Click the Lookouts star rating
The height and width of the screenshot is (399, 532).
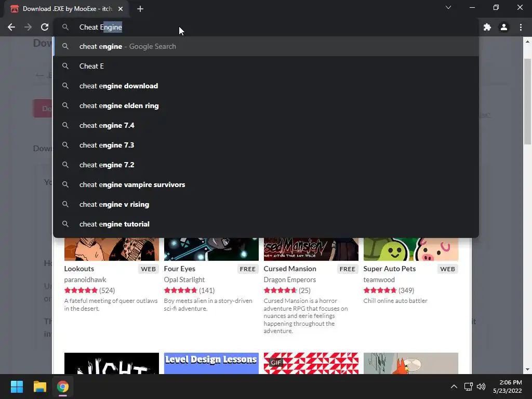[81, 290]
